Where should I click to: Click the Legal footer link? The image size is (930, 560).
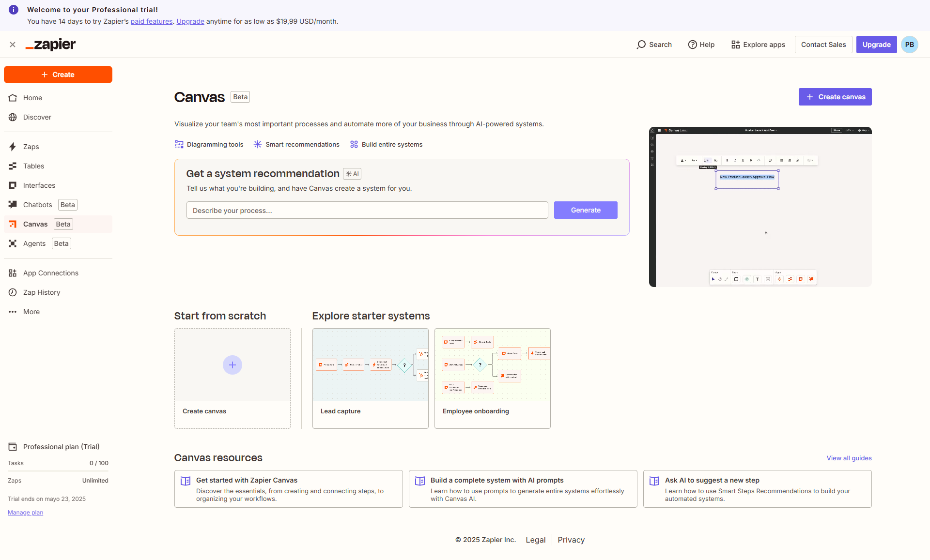[536, 540]
